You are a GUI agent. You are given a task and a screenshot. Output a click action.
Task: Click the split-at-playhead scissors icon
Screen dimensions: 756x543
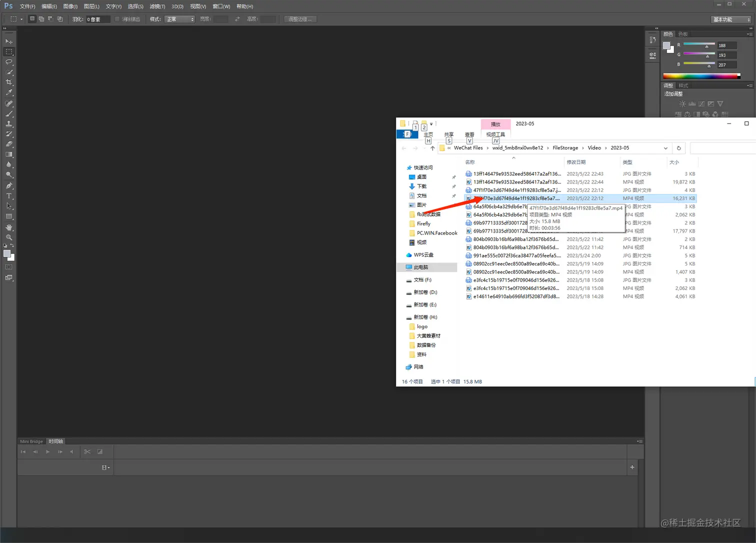(87, 451)
